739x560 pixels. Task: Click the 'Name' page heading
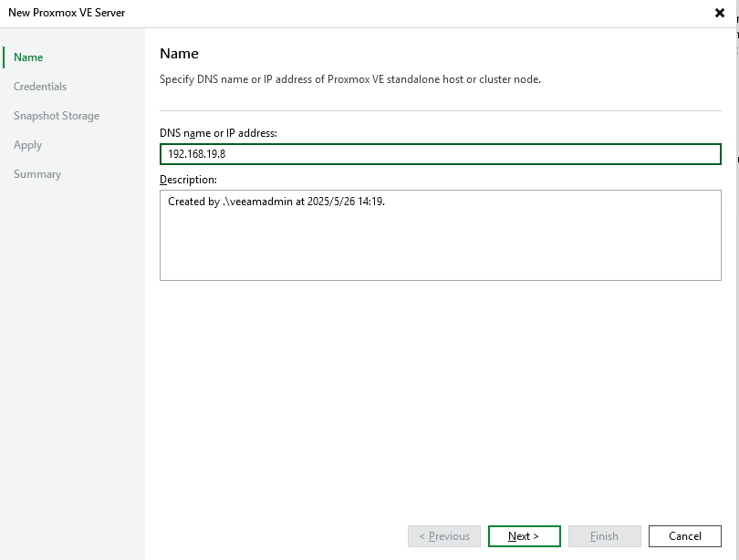[179, 54]
